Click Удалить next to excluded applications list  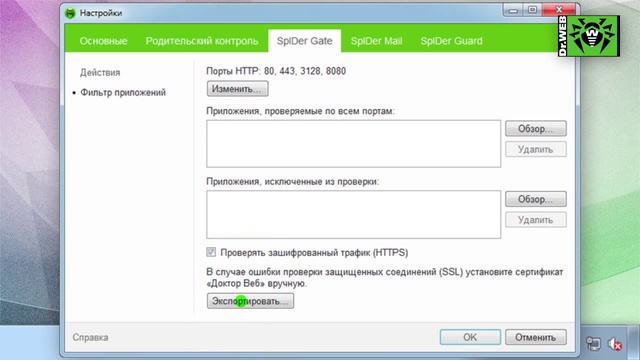(x=536, y=220)
